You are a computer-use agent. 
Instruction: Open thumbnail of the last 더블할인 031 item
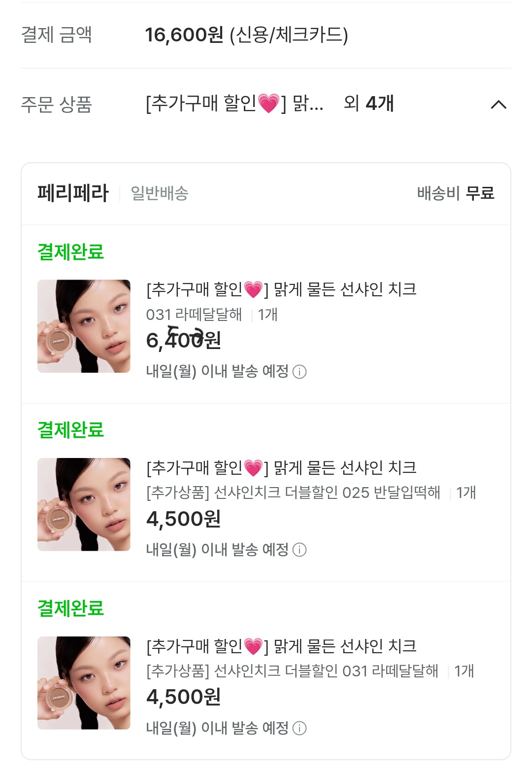[84, 683]
